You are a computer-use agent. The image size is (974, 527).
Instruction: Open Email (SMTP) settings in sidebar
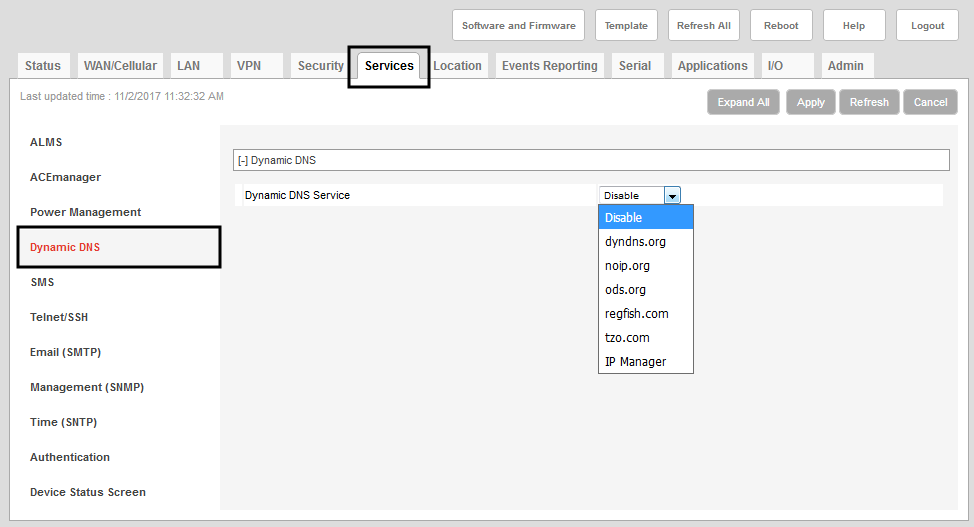coord(65,352)
